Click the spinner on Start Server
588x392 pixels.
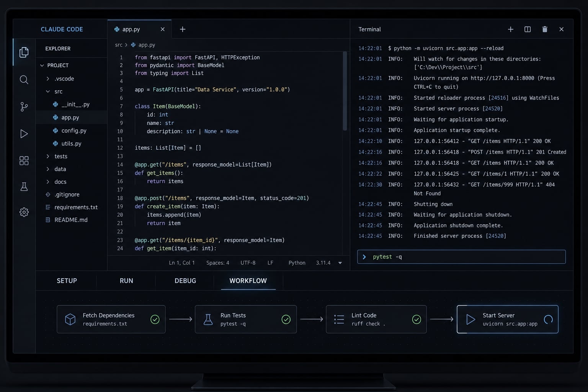tap(548, 319)
